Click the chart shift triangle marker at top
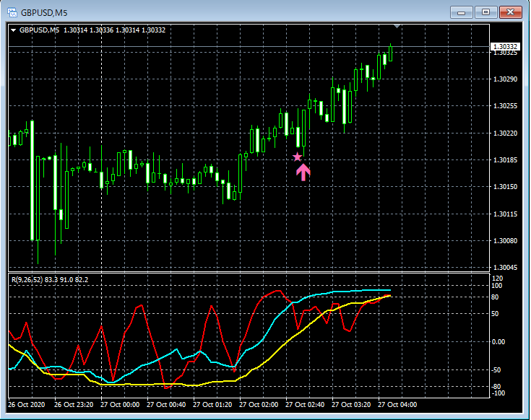 coord(397,27)
